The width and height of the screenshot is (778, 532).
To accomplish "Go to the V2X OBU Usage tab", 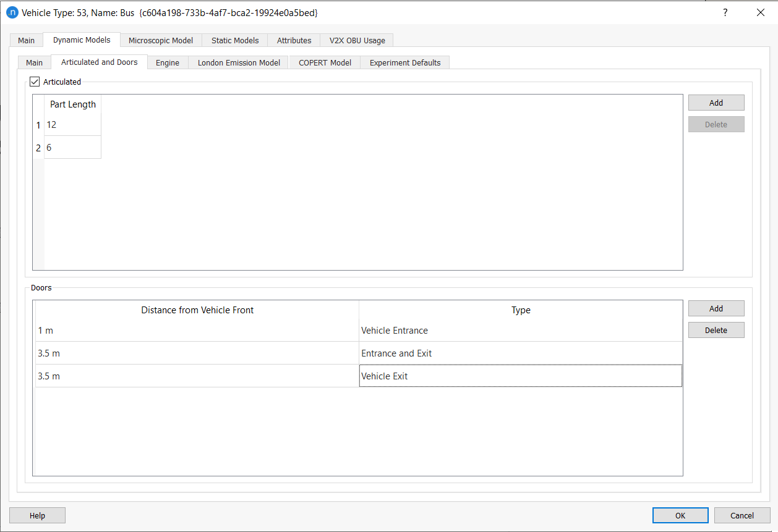I will click(357, 40).
